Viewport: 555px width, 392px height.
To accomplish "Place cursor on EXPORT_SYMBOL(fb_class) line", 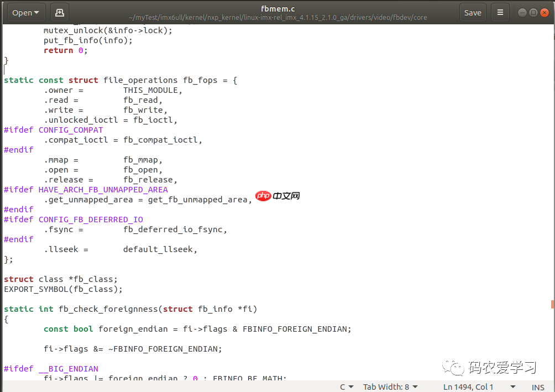I will pyautogui.click(x=63, y=289).
